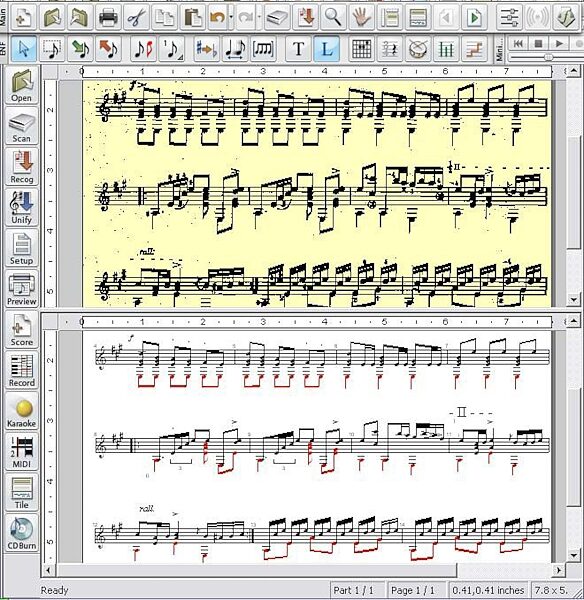This screenshot has height=600, width=584.
Task: Click scroll up arrow in recognized score pane
Action: 573,321
